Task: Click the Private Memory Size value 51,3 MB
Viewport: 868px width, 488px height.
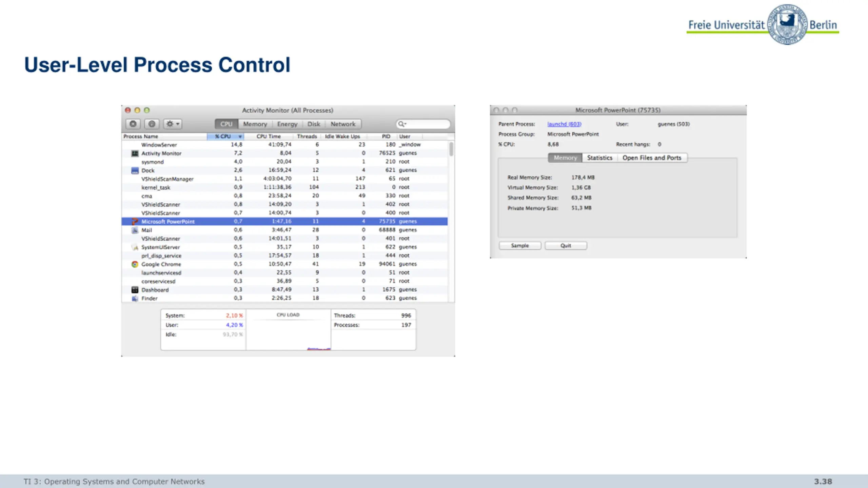Action: 581,208
